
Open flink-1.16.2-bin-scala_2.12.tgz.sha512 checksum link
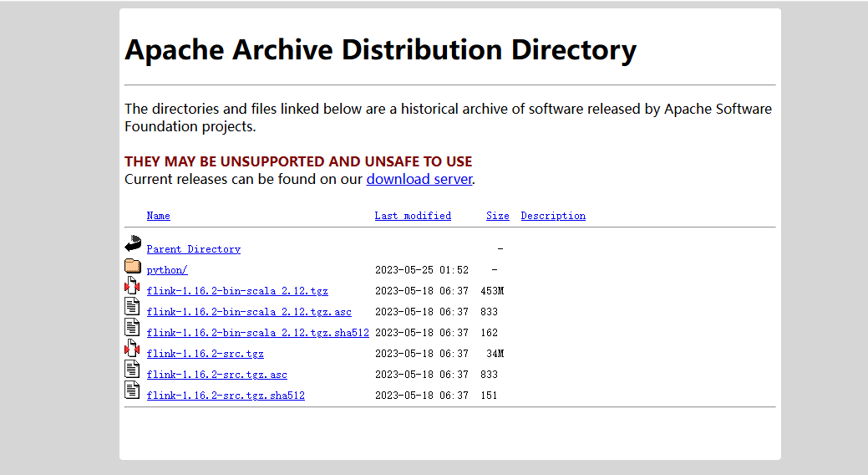[258, 333]
